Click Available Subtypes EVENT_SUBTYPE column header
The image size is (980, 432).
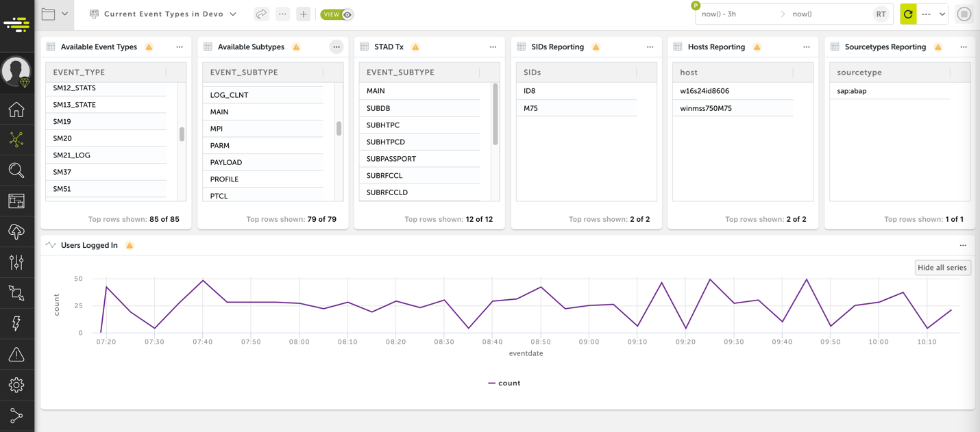(x=263, y=72)
